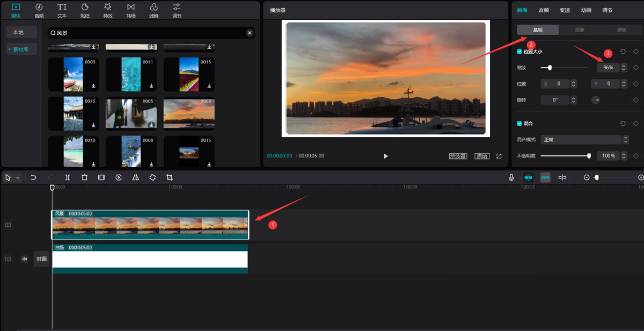
Task: Click the 素材库 material library button
Action: pyautogui.click(x=22, y=49)
